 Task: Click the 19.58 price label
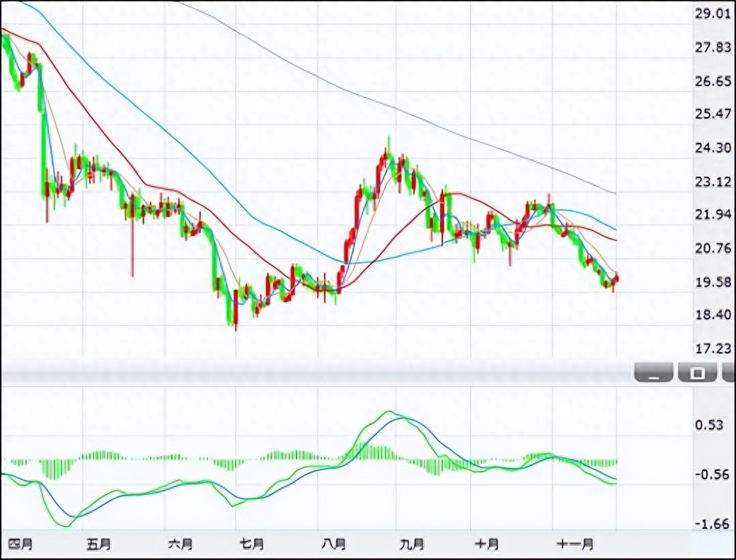point(713,281)
